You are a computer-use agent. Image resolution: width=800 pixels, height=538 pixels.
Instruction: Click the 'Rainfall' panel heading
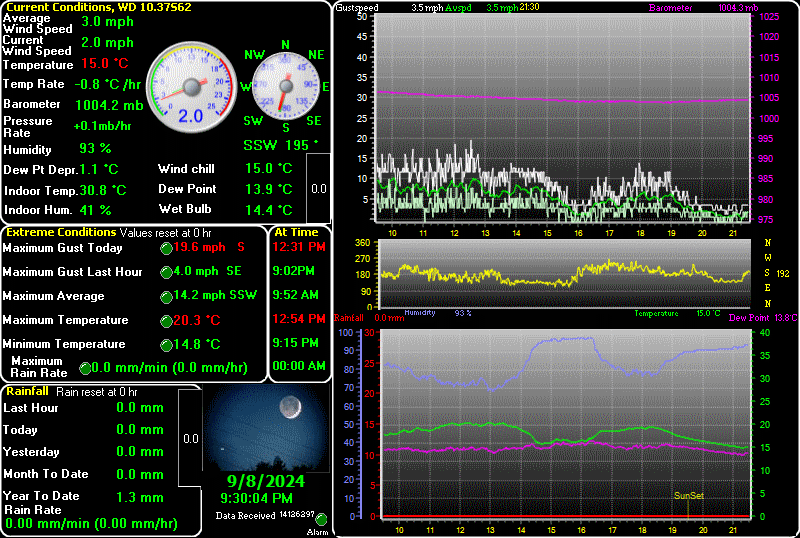(x=27, y=392)
